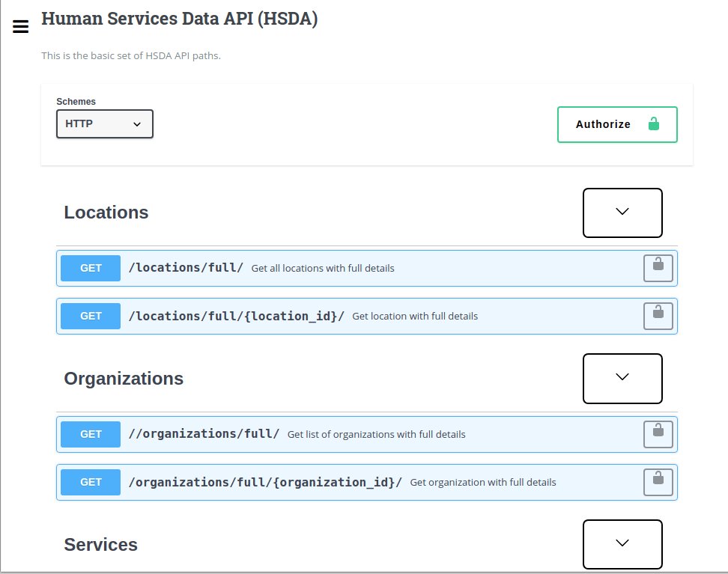This screenshot has width=728, height=574.
Task: Collapse the Organizations section chevron
Action: click(x=622, y=378)
